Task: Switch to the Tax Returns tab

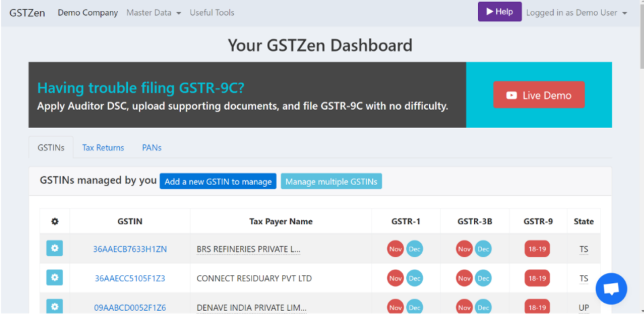Action: coord(103,148)
